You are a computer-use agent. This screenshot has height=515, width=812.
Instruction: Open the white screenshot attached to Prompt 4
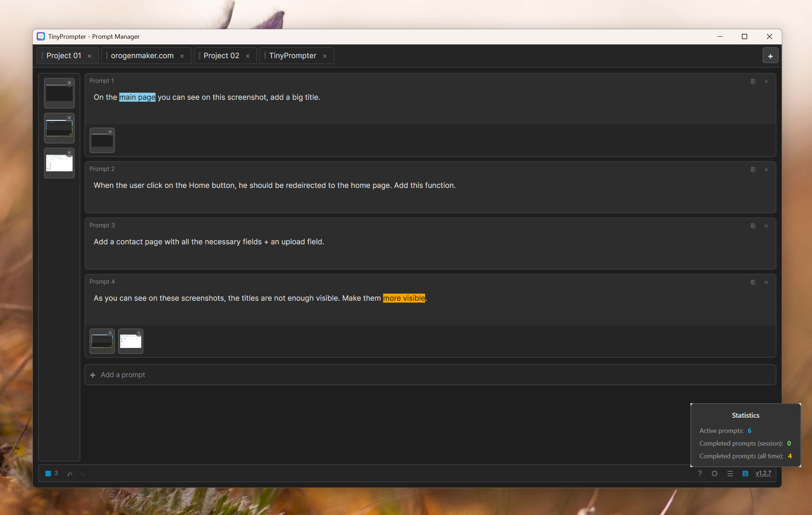coord(131,342)
